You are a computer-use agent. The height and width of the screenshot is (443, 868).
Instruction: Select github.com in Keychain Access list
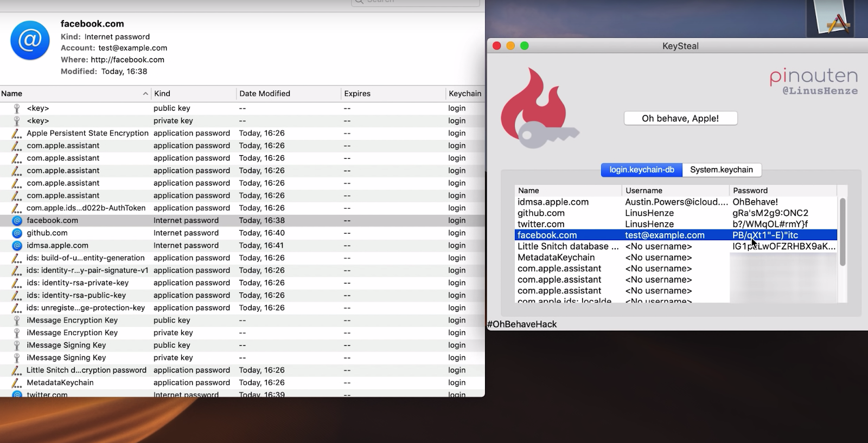(x=242, y=233)
